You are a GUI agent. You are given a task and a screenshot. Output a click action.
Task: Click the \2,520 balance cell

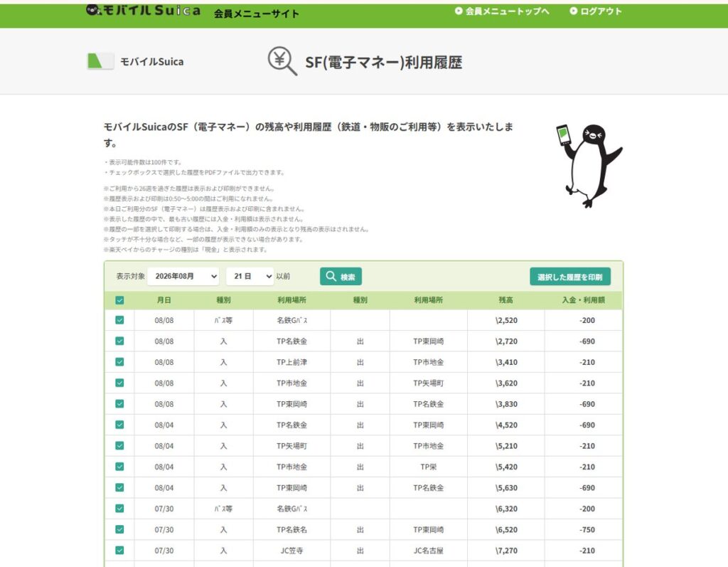pyautogui.click(x=506, y=320)
